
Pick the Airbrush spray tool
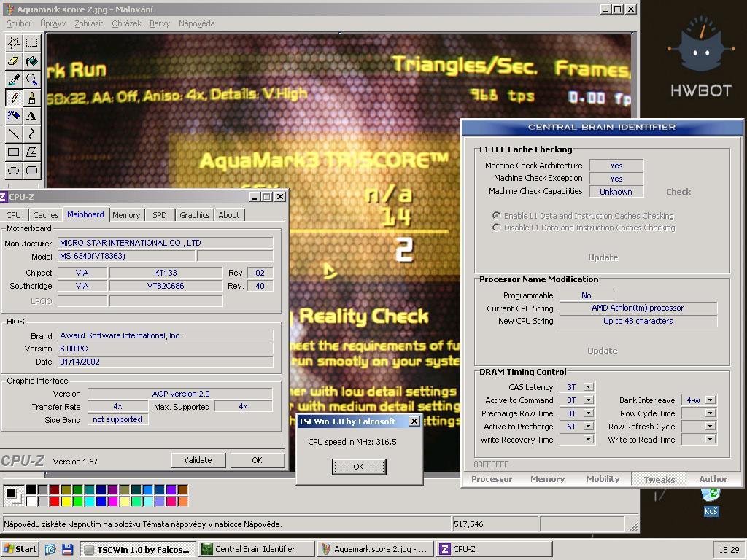[14, 116]
